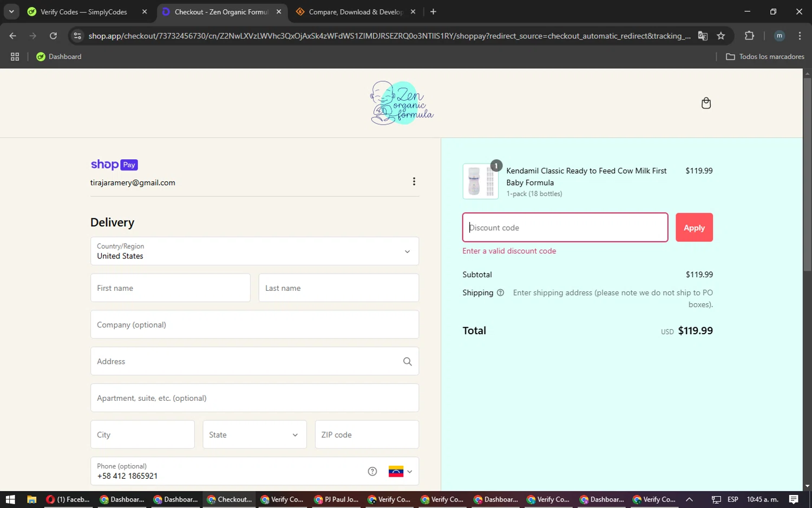The height and width of the screenshot is (508, 812).
Task: Click the Apply discount button
Action: [x=694, y=227]
